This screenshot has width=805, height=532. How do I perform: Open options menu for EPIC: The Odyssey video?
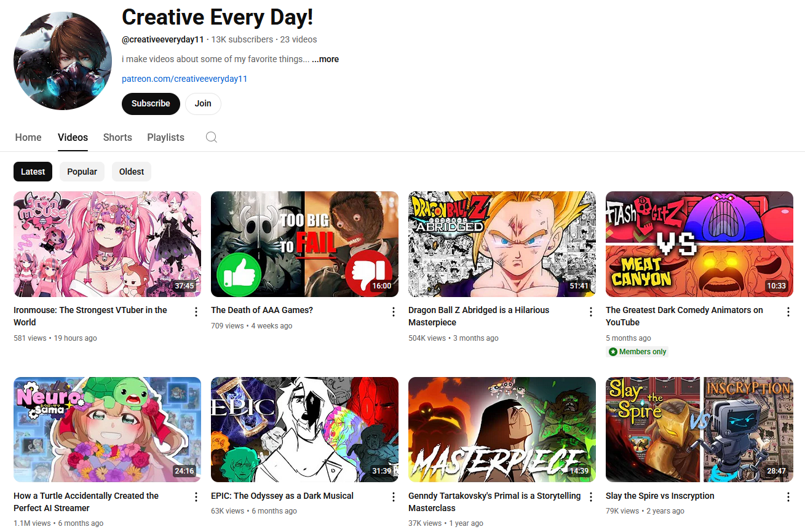394,497
